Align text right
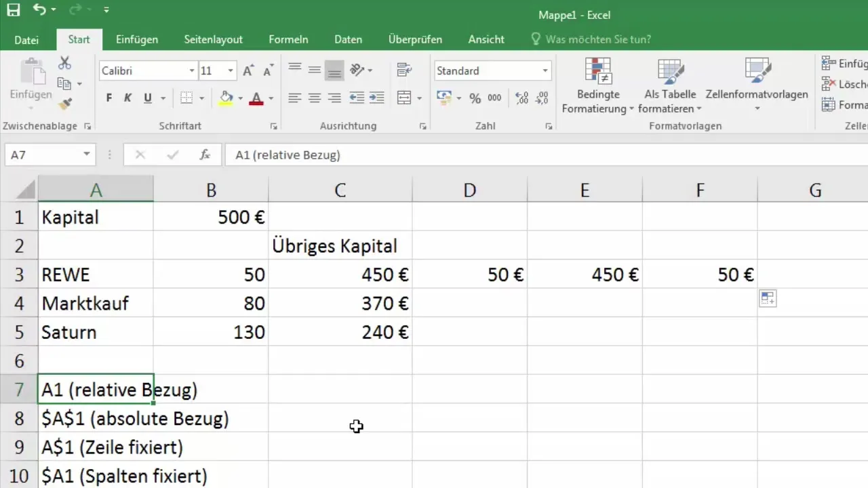The height and width of the screenshot is (488, 868). point(334,98)
